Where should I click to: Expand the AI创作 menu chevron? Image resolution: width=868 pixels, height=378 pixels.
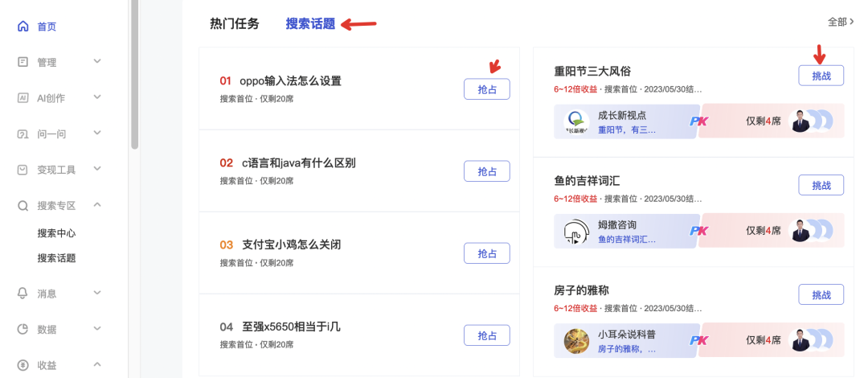(x=97, y=97)
